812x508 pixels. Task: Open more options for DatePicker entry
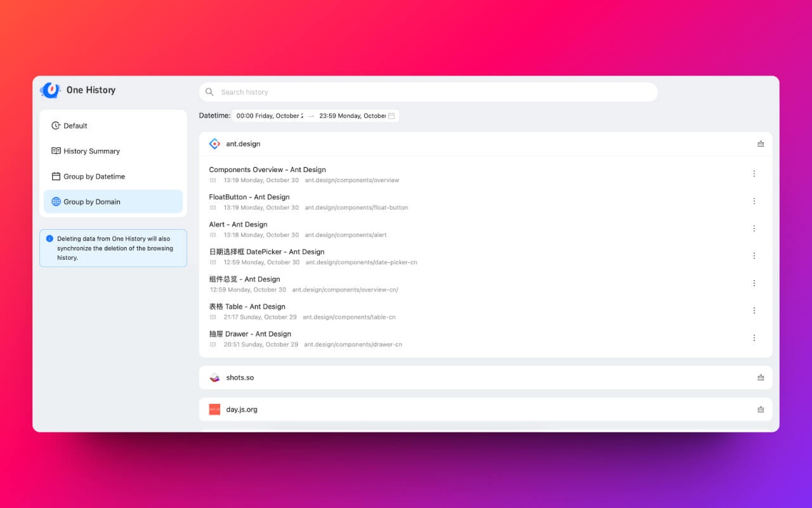[754, 256]
